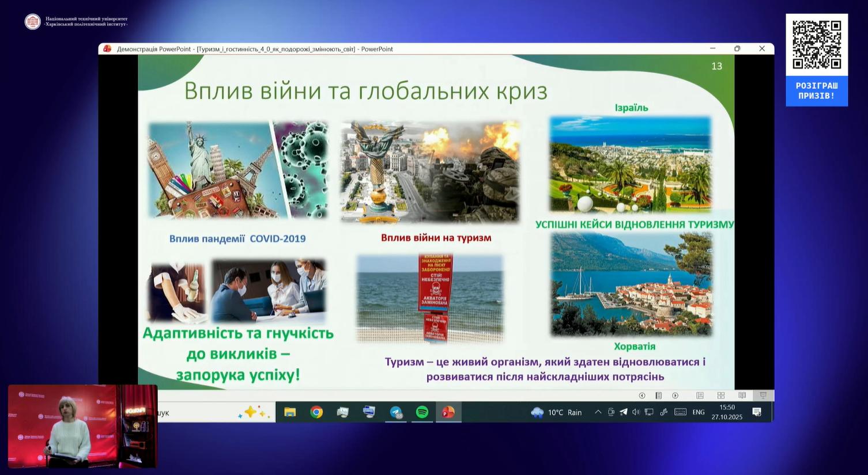Image resolution: width=868 pixels, height=475 pixels.
Task: Open clock and date flyout
Action: tap(727, 412)
